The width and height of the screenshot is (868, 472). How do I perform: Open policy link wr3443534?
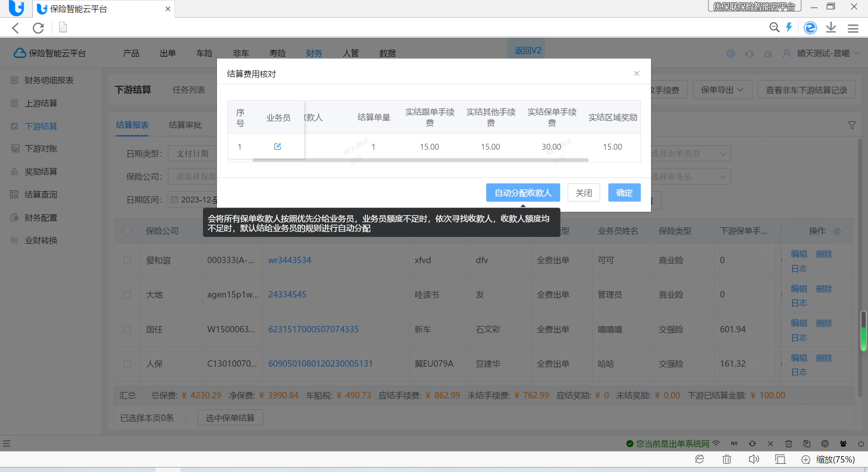(290, 260)
